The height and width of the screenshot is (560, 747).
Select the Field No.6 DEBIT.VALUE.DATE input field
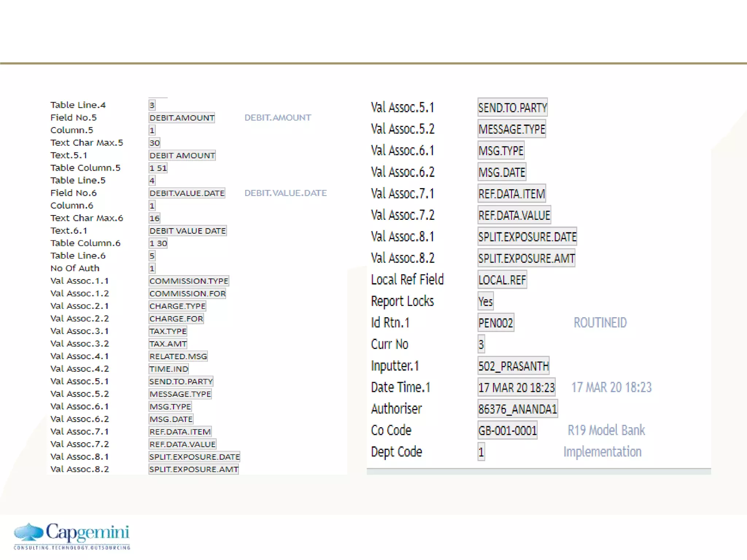(x=187, y=193)
